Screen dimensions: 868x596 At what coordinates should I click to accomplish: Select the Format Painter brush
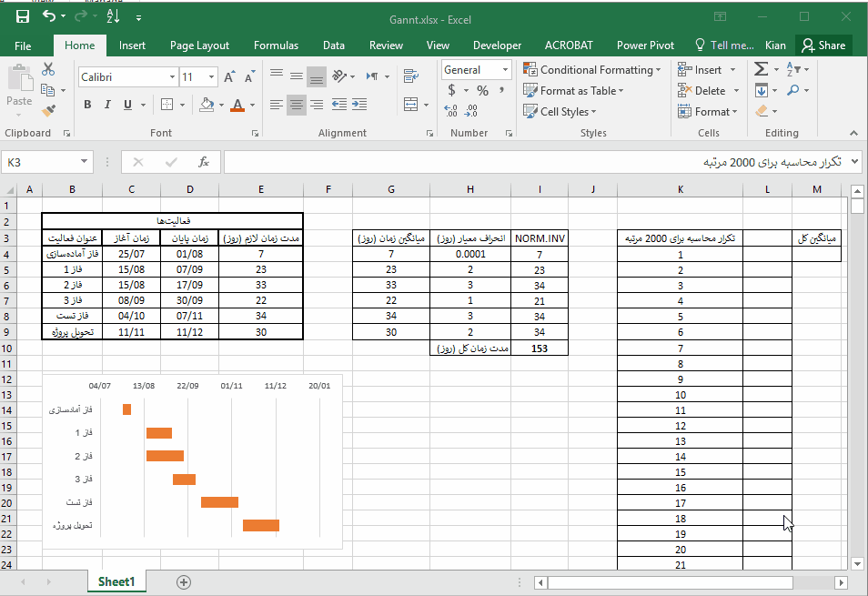(48, 110)
